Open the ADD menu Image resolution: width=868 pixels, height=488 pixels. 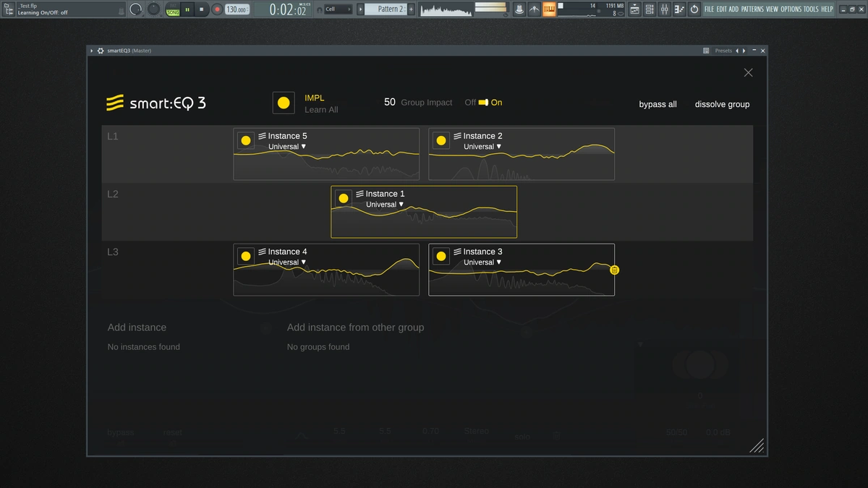pos(733,9)
